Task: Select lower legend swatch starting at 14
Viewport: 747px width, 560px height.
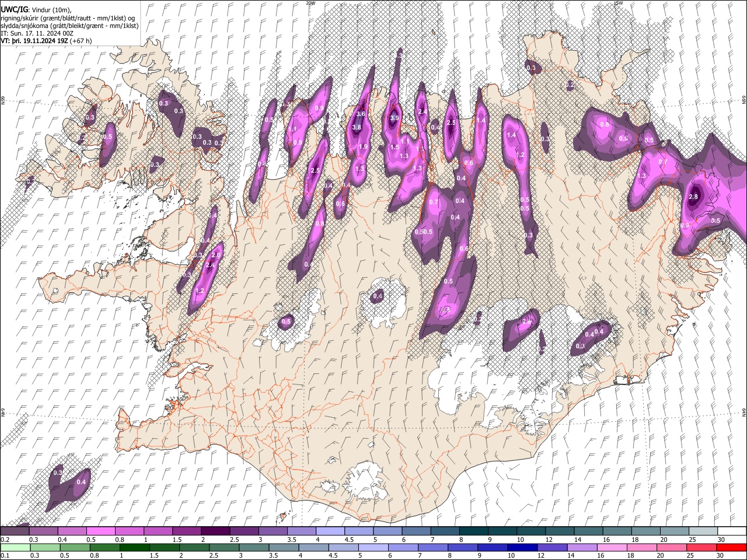Action: pyautogui.click(x=582, y=548)
